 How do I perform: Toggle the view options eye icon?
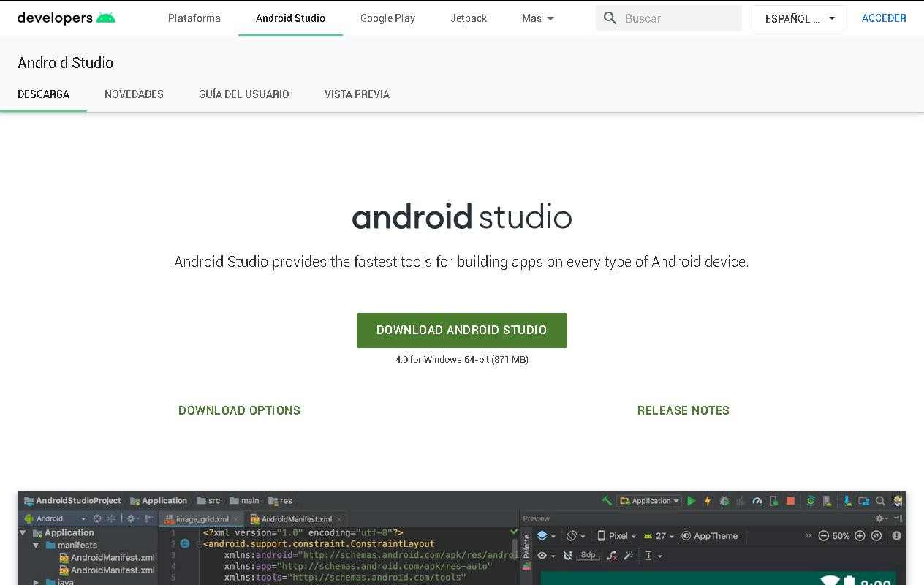point(540,555)
